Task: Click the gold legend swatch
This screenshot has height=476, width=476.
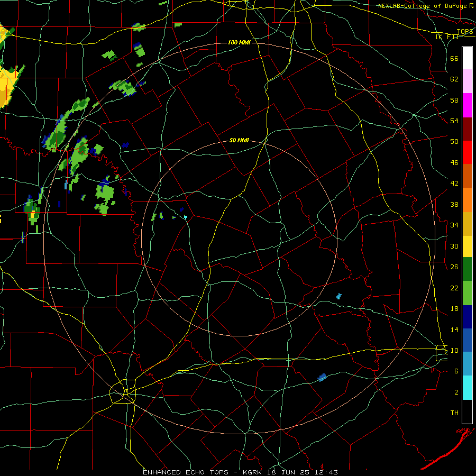Action: coord(467,224)
